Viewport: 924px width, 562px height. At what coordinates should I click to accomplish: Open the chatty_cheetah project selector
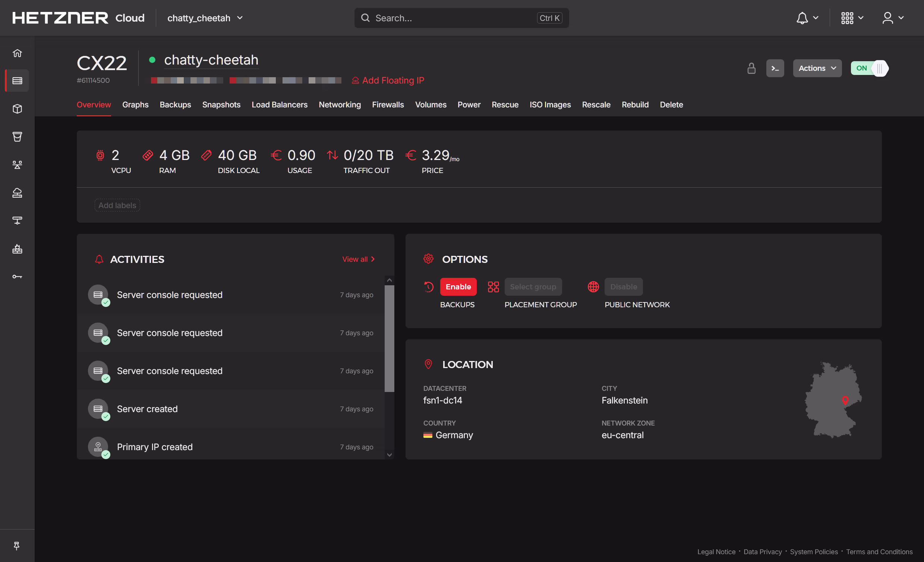coord(205,18)
